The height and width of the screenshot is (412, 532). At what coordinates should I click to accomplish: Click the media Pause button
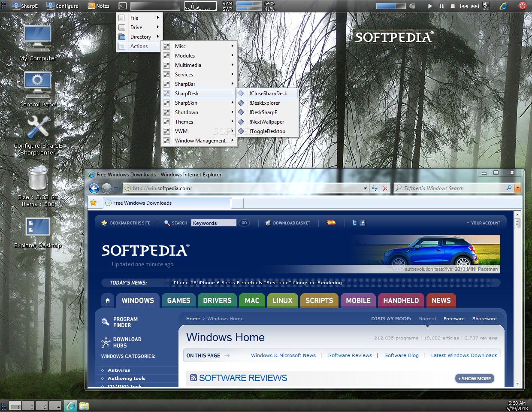coord(441,6)
